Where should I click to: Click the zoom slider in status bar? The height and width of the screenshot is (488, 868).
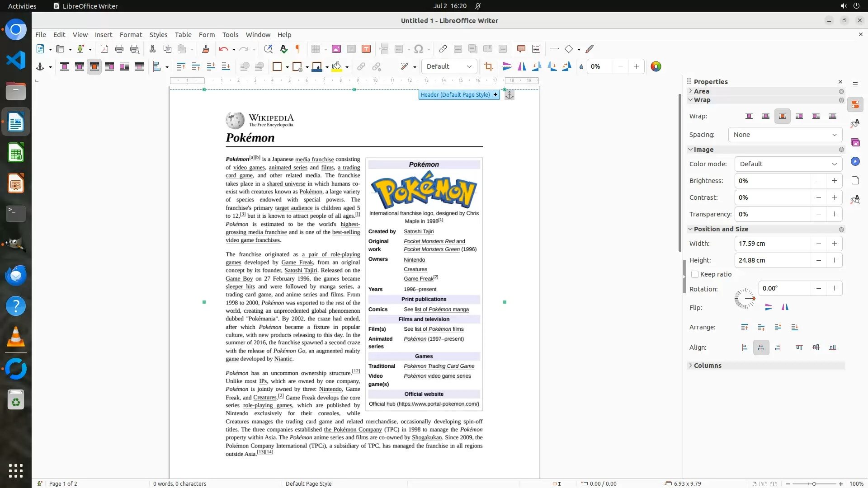point(814,484)
